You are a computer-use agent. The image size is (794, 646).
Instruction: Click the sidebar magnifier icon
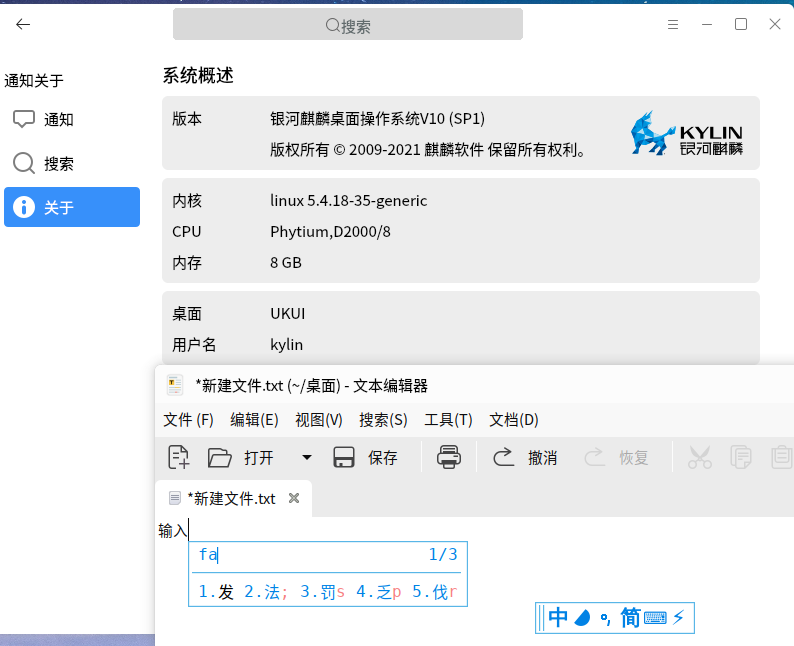(x=24, y=164)
